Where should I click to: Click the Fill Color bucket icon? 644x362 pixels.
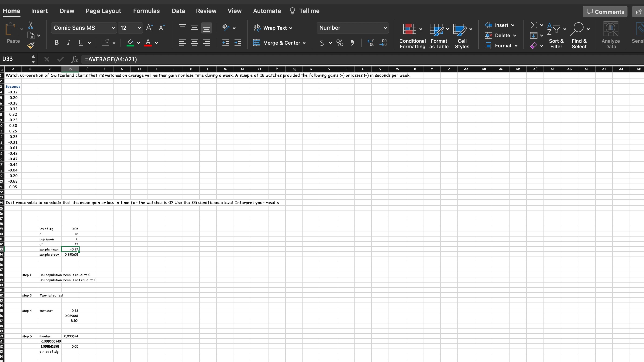tap(130, 43)
